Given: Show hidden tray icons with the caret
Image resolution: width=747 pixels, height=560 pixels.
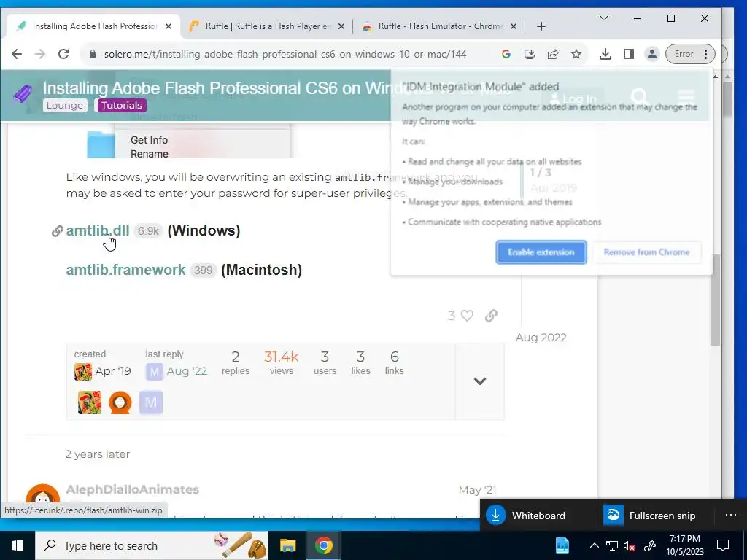Looking at the screenshot, I should [x=594, y=545].
